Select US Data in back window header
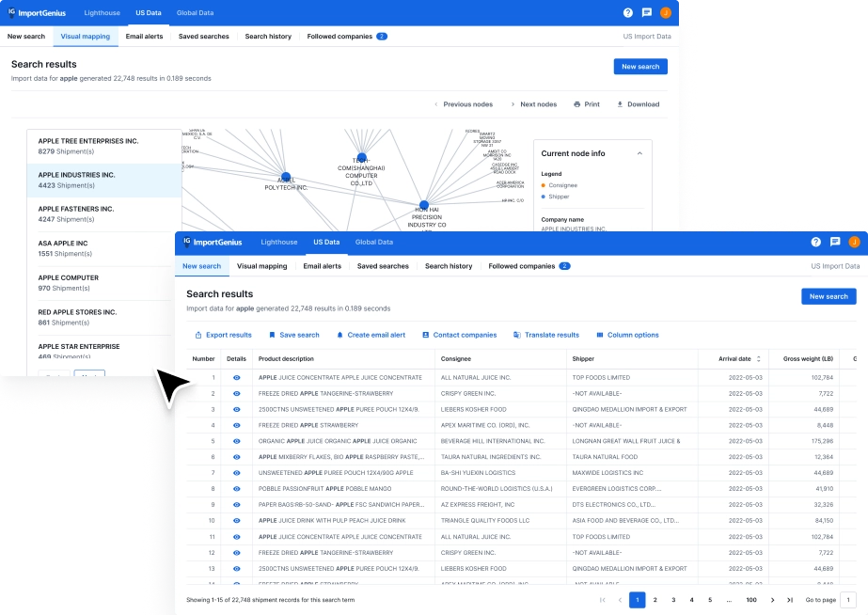Image resolution: width=868 pixels, height=615 pixels. (149, 13)
